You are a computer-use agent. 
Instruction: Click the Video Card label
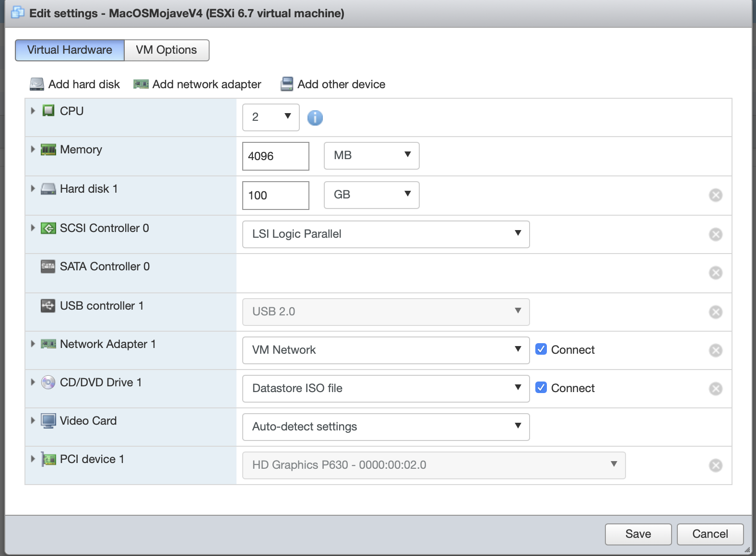[x=88, y=421]
